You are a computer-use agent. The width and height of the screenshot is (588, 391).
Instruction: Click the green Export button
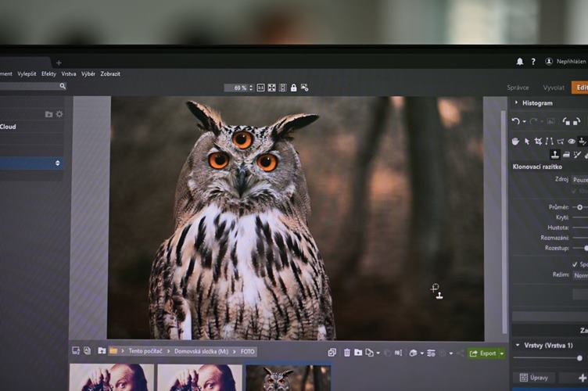click(x=485, y=353)
